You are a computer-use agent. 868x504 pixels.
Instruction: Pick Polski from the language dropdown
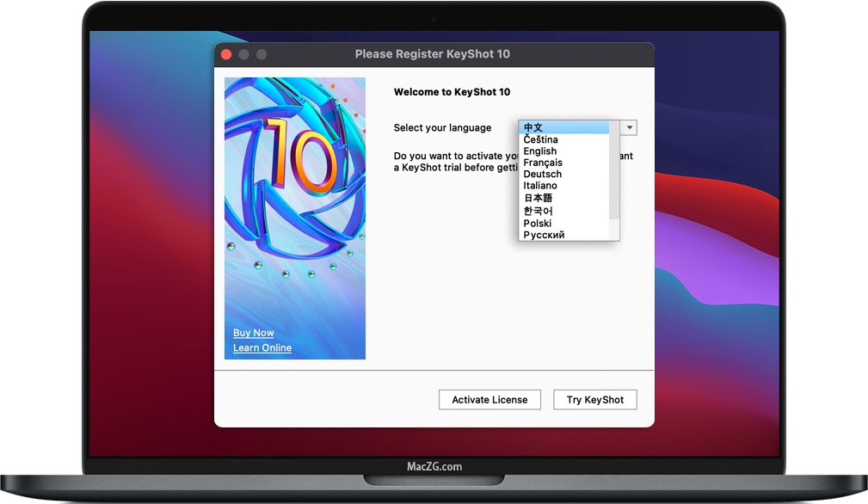537,224
